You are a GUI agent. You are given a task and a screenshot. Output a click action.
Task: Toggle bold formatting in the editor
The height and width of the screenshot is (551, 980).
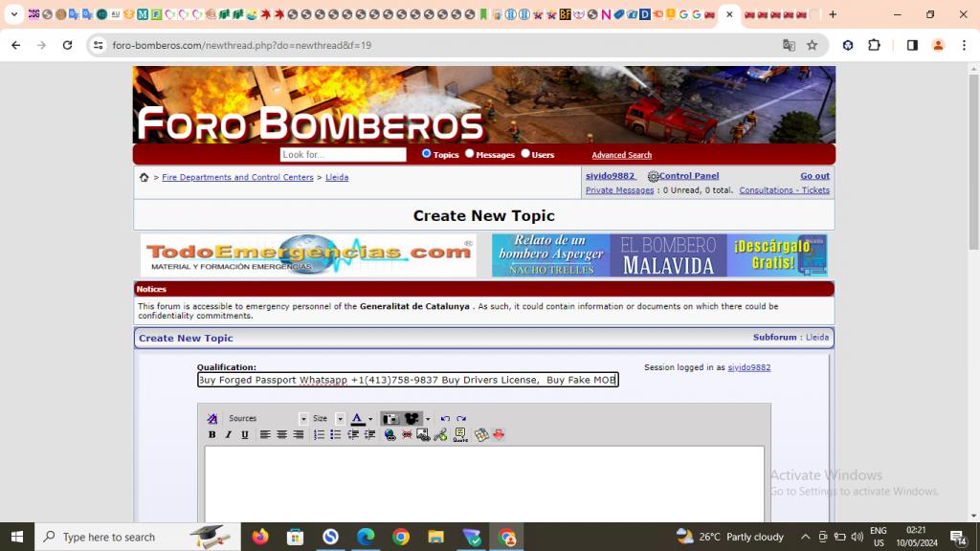point(212,435)
